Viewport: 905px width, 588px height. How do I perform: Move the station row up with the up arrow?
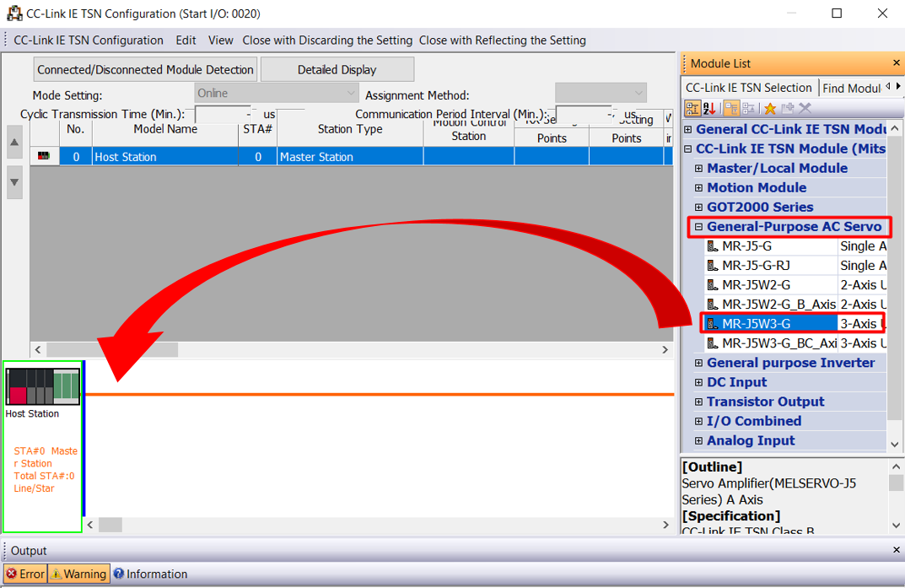[14, 142]
